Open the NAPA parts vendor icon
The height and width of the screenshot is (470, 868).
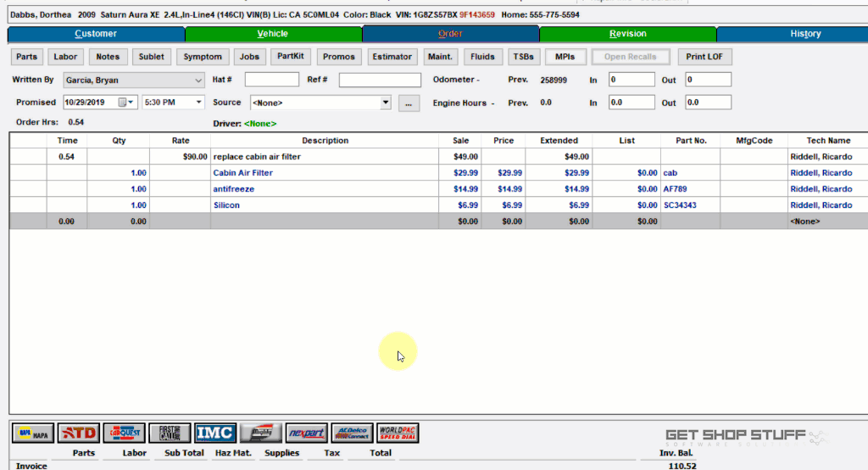[x=34, y=434]
